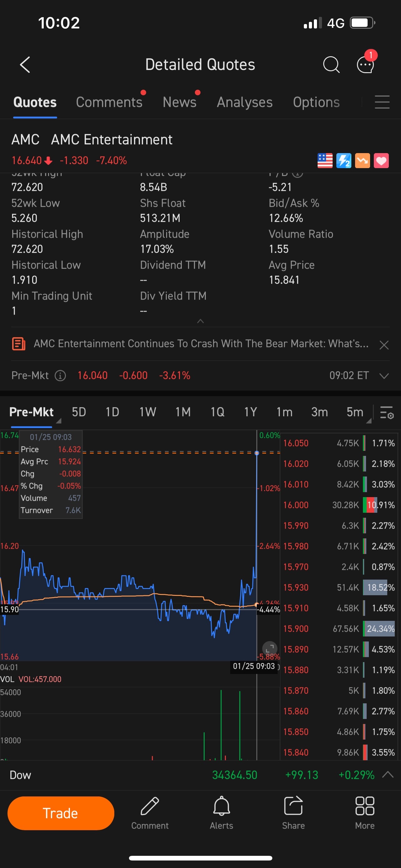Tap the AMC price 16.640 header
This screenshot has height=868, width=401.
click(x=27, y=160)
